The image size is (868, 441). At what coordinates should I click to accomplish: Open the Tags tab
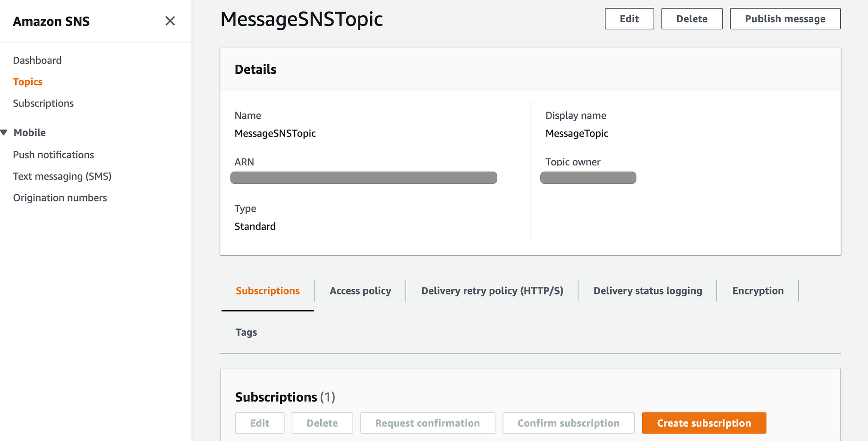247,332
